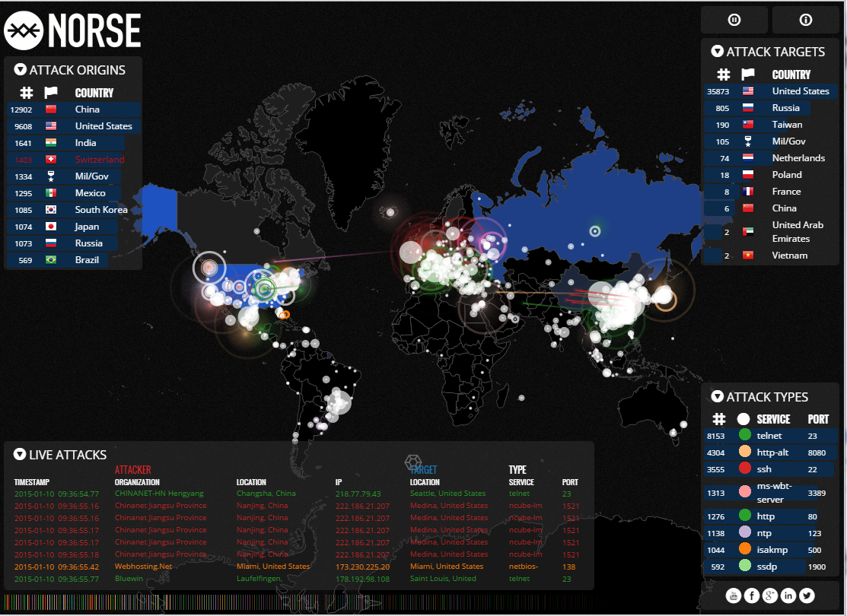Collapse the Attack Types panel
847x616 pixels.
(718, 397)
